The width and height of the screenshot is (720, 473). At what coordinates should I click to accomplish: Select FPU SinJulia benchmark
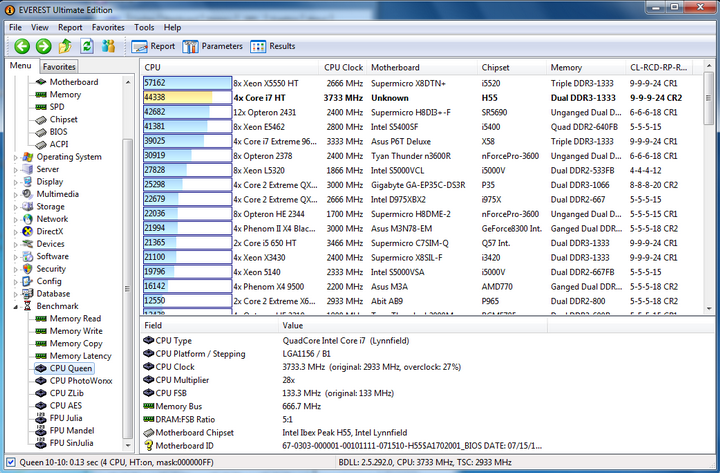tap(71, 443)
